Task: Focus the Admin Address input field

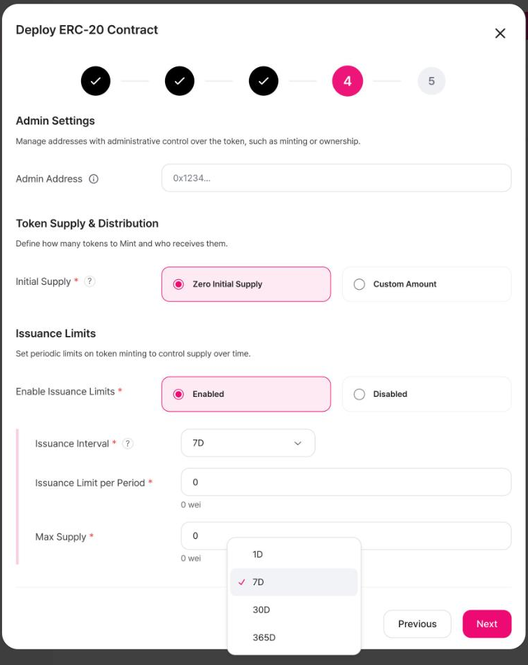Action: 336,178
